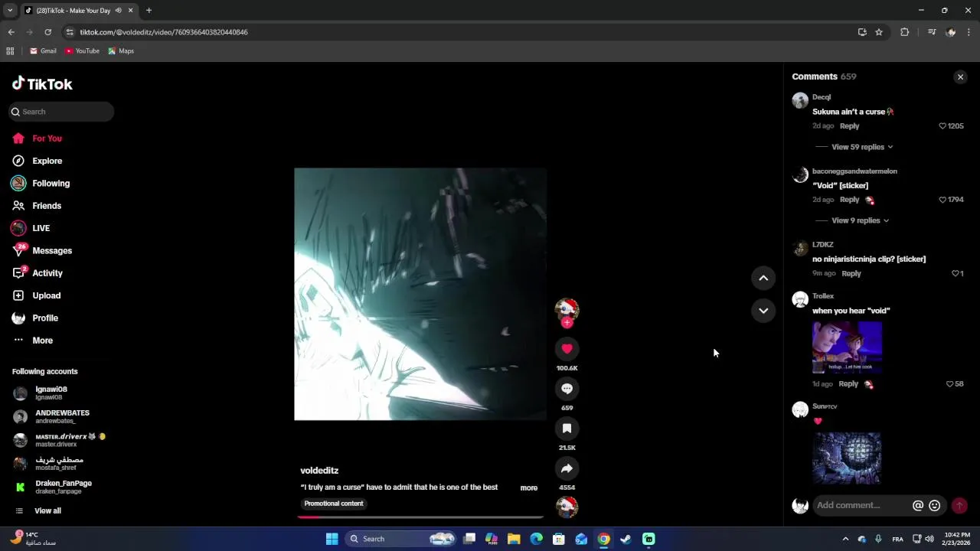Open File Explorer from taskbar
Image resolution: width=980 pixels, height=551 pixels.
tap(514, 540)
